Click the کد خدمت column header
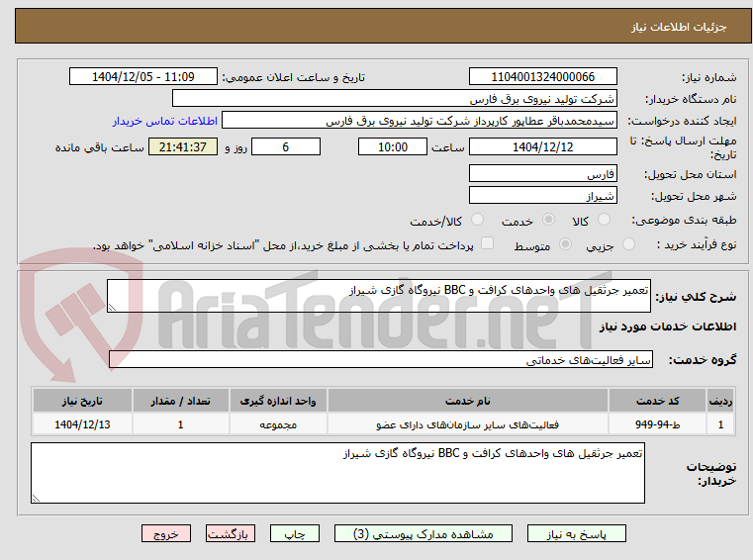Image resolution: width=753 pixels, height=560 pixels. coord(657,401)
